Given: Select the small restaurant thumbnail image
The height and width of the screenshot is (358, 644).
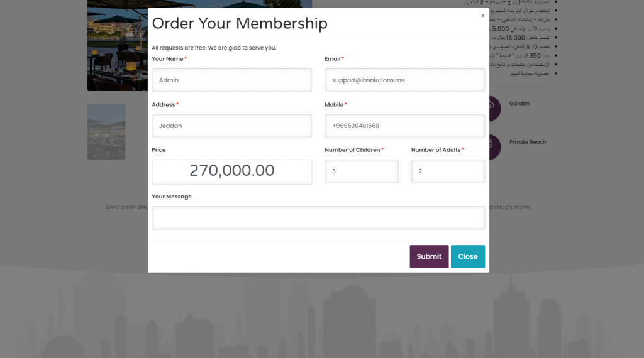Looking at the screenshot, I should pos(106,131).
